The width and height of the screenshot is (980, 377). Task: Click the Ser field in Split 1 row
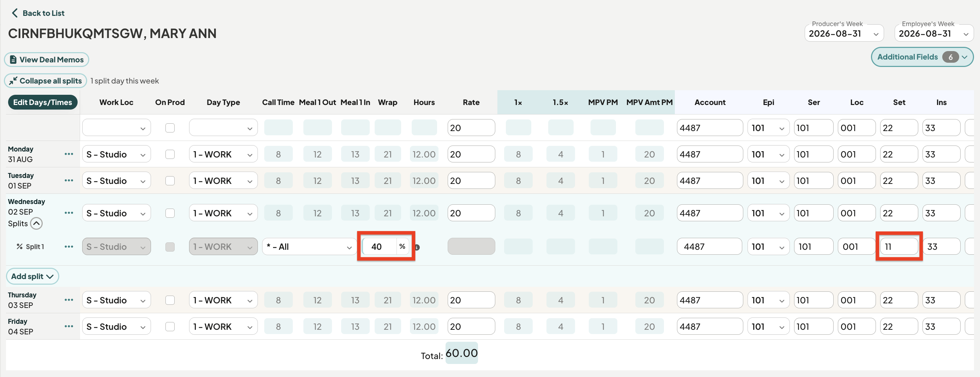tap(813, 247)
